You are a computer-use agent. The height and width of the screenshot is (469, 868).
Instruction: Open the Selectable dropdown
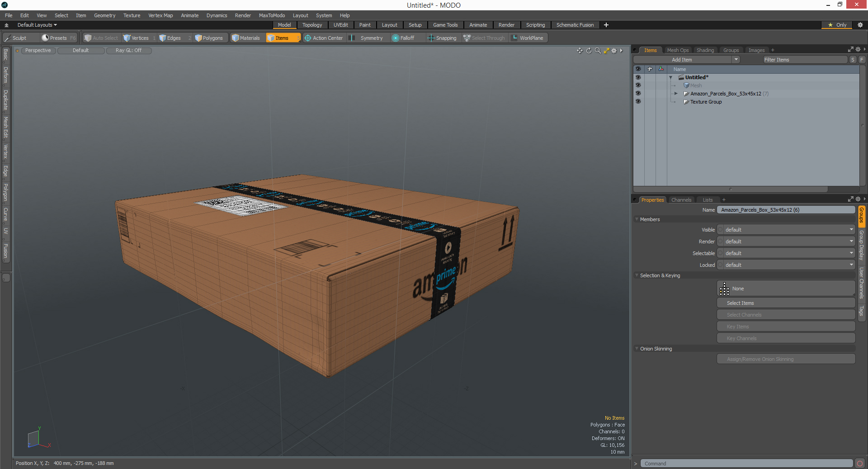[786, 253]
